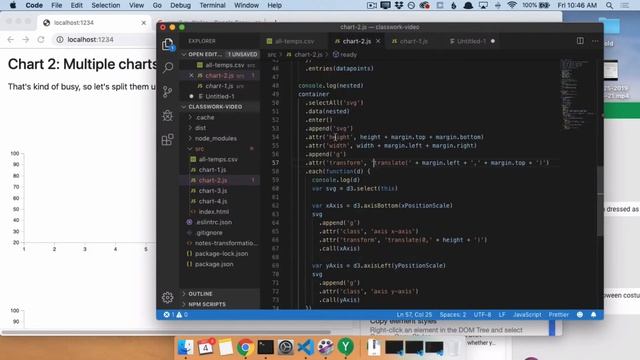Open the Debug menu
Image resolution: width=640 pixels, height=360 pixels.
tap(180, 5)
